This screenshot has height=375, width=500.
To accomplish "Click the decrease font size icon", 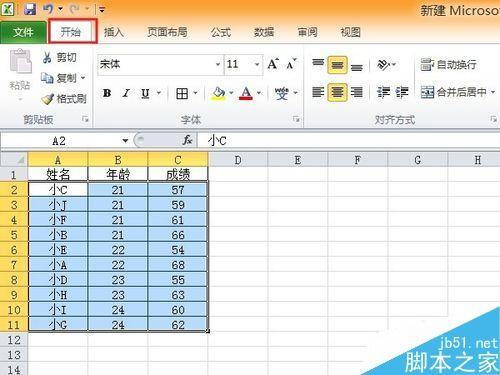I will click(291, 64).
